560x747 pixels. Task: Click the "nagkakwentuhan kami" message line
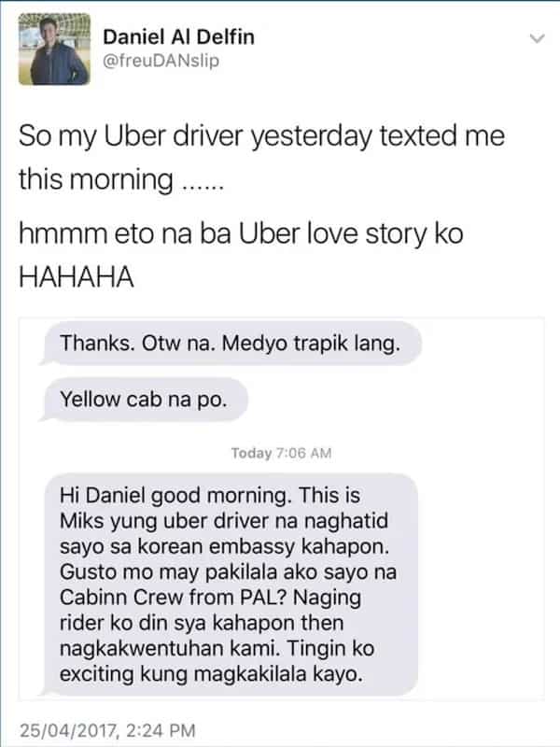(217, 649)
